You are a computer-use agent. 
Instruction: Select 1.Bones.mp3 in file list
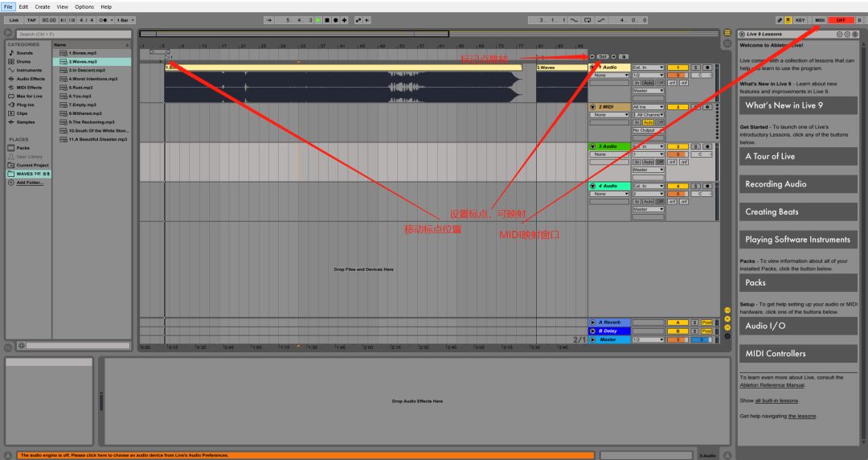(82, 53)
